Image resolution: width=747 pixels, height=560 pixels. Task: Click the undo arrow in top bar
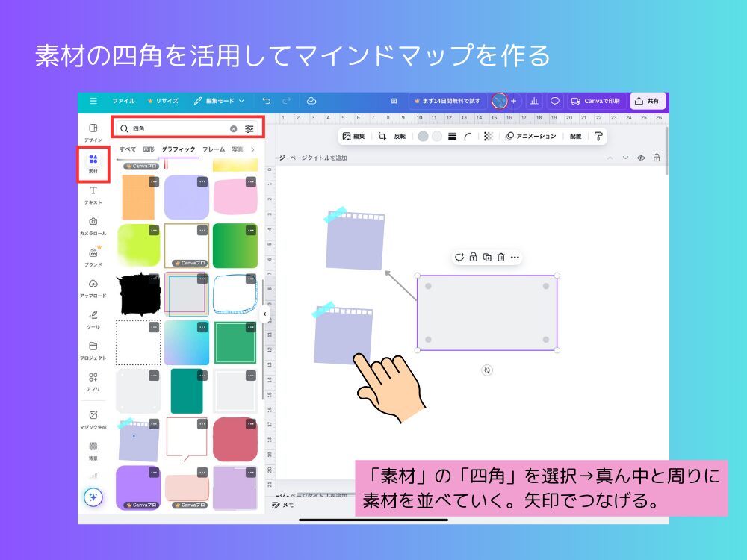point(267,101)
